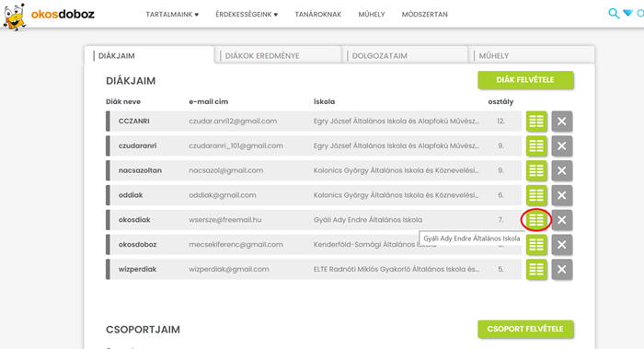Click the 'e-mail cím' column header

pos(209,101)
